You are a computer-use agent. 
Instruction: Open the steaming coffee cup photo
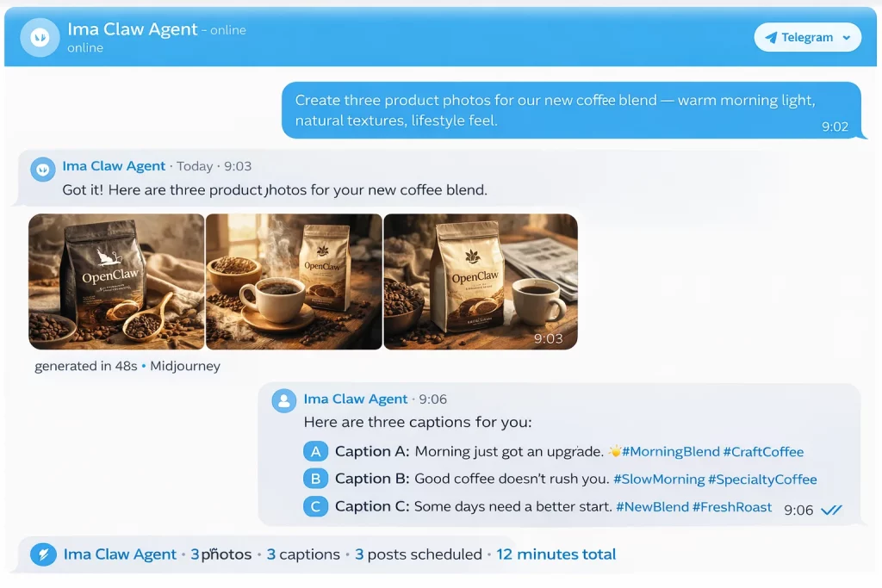pos(294,282)
